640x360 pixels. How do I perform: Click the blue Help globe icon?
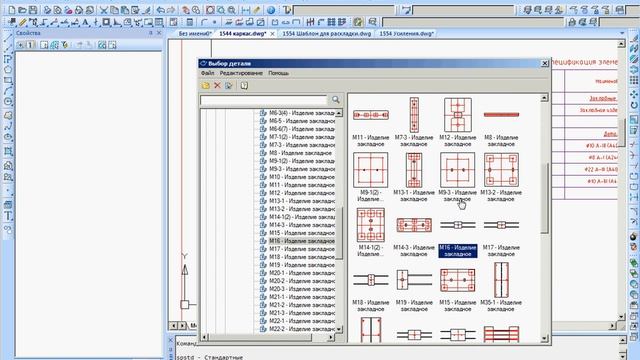271,10
